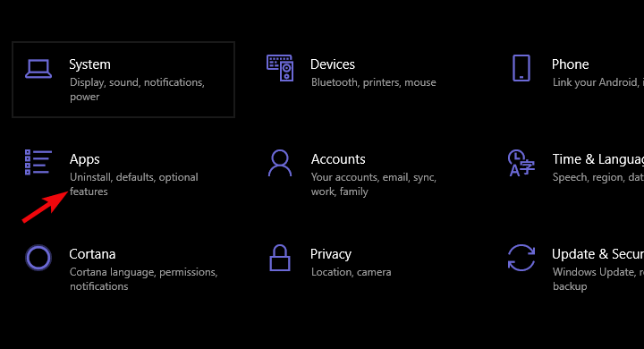Click 'Bluetooth, printers, mouse' description
Image resolution: width=644 pixels, height=349 pixels.
373,82
